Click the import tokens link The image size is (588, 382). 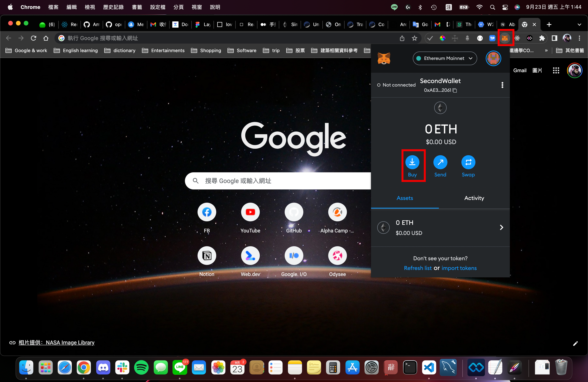pyautogui.click(x=459, y=268)
